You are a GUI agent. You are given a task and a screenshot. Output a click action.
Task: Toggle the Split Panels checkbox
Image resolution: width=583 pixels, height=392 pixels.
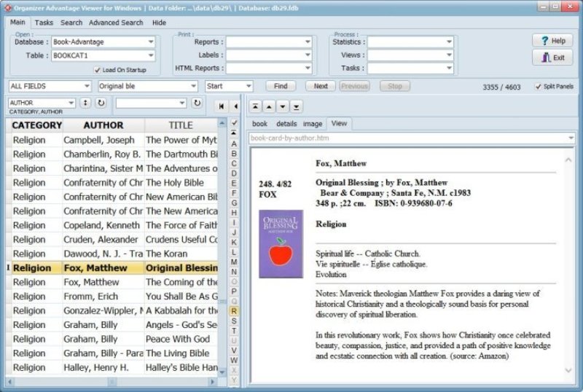tap(538, 87)
